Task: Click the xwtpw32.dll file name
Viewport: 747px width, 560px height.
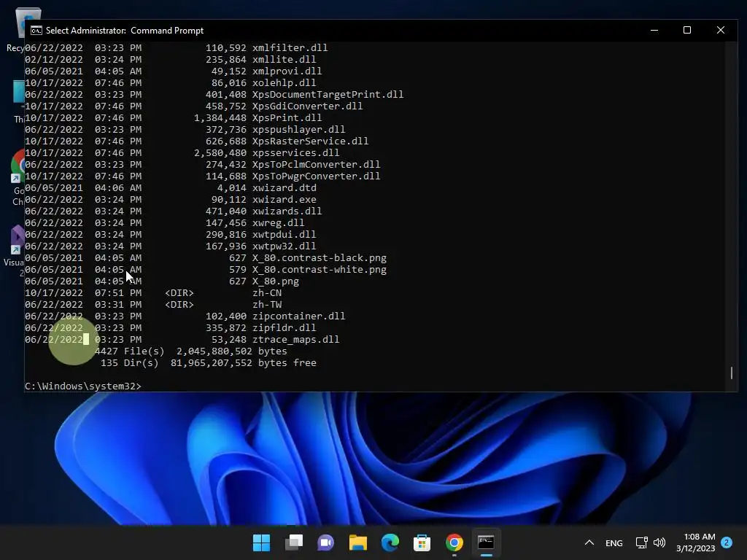Action: (x=284, y=246)
